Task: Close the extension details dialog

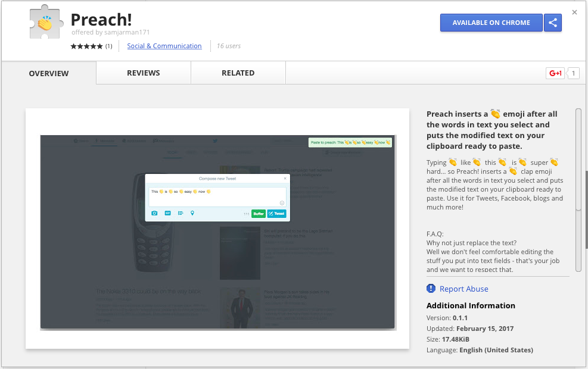Action: point(574,12)
